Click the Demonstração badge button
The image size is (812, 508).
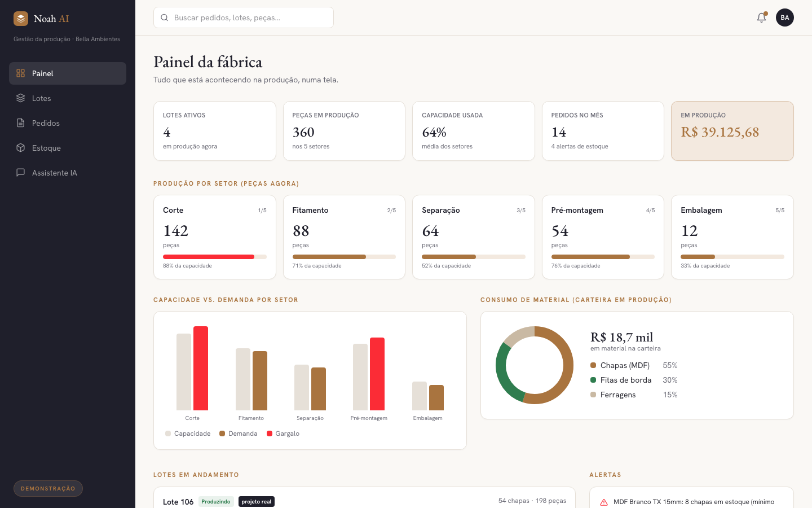48,489
